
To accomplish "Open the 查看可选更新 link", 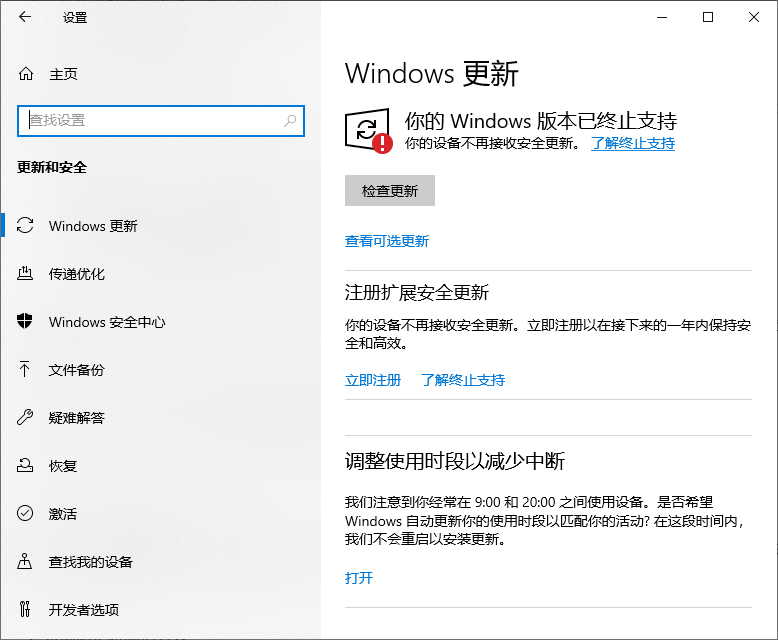I will 387,241.
